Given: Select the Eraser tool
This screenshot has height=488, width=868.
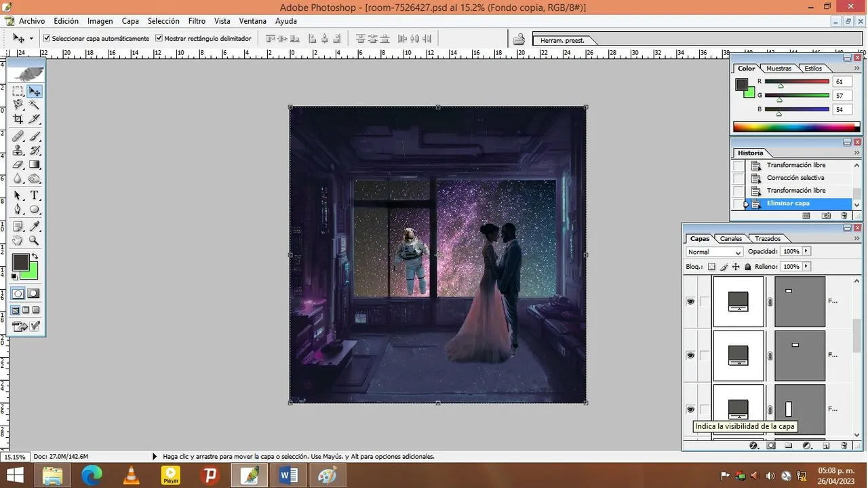Looking at the screenshot, I should 18,164.
